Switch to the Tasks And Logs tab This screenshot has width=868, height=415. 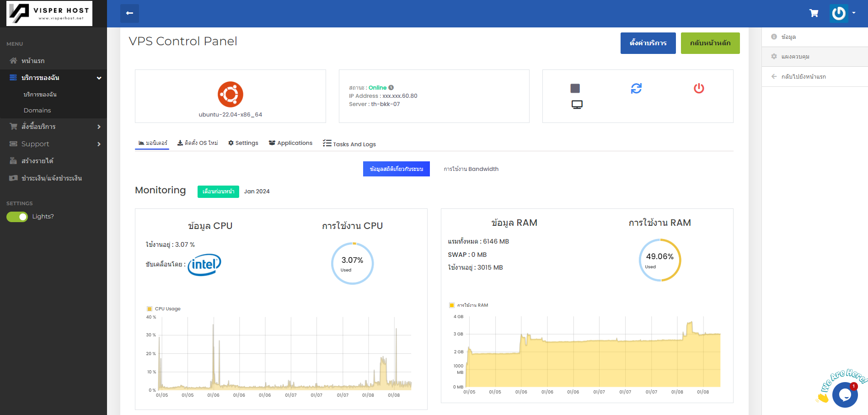(349, 144)
